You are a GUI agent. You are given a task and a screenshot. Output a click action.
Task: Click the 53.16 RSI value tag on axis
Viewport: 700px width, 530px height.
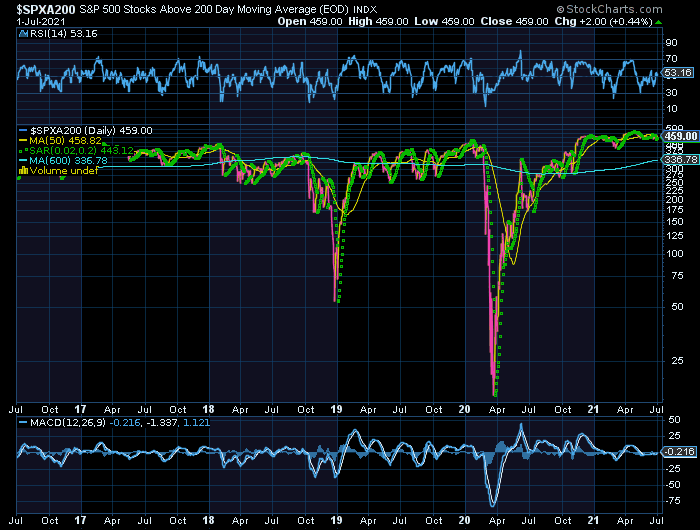pos(678,72)
